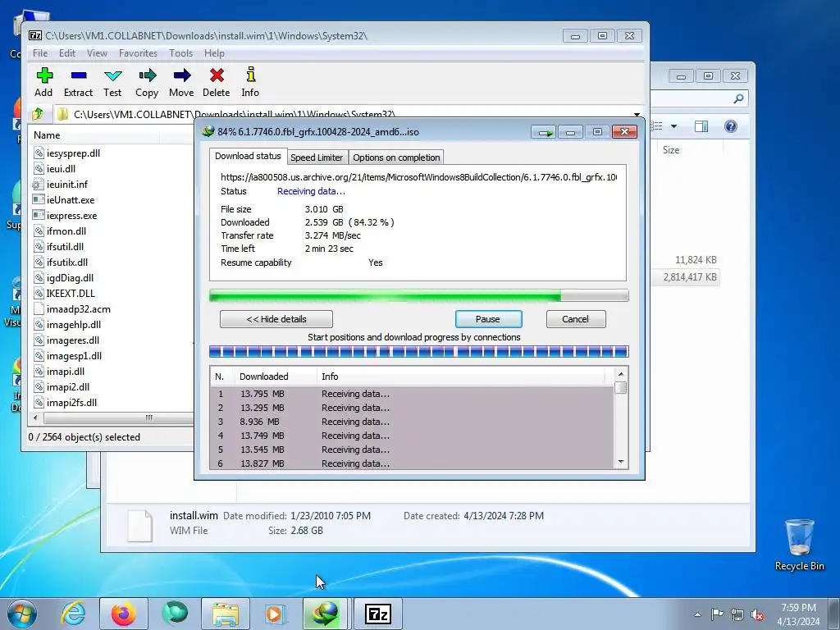This screenshot has width=840, height=630.
Task: Open the Edit menu in 7-Zip
Action: pyautogui.click(x=67, y=53)
